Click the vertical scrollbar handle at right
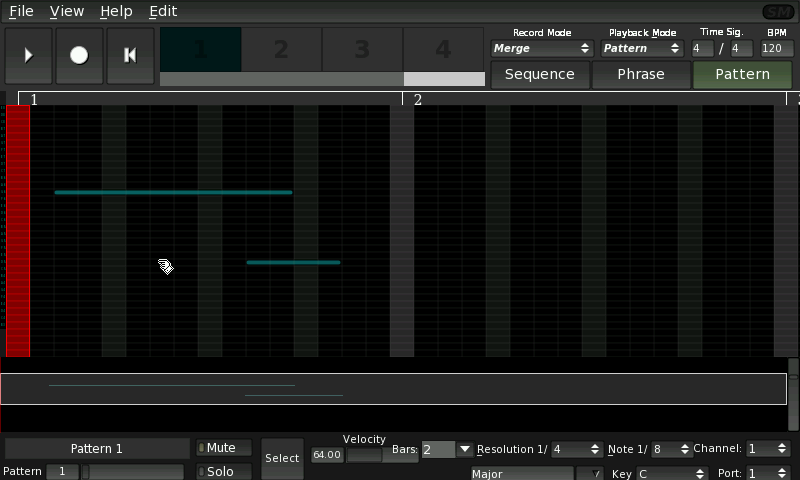800x480 pixels. coord(793,377)
